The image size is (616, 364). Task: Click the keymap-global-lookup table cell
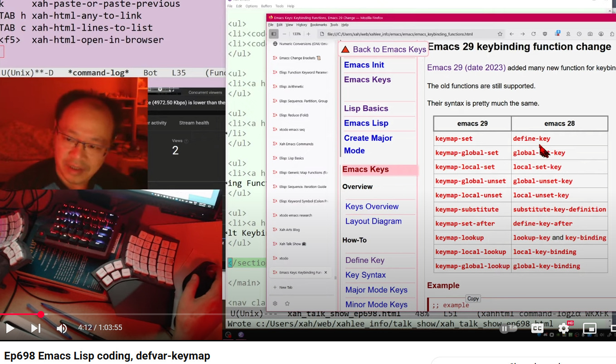[x=472, y=266]
